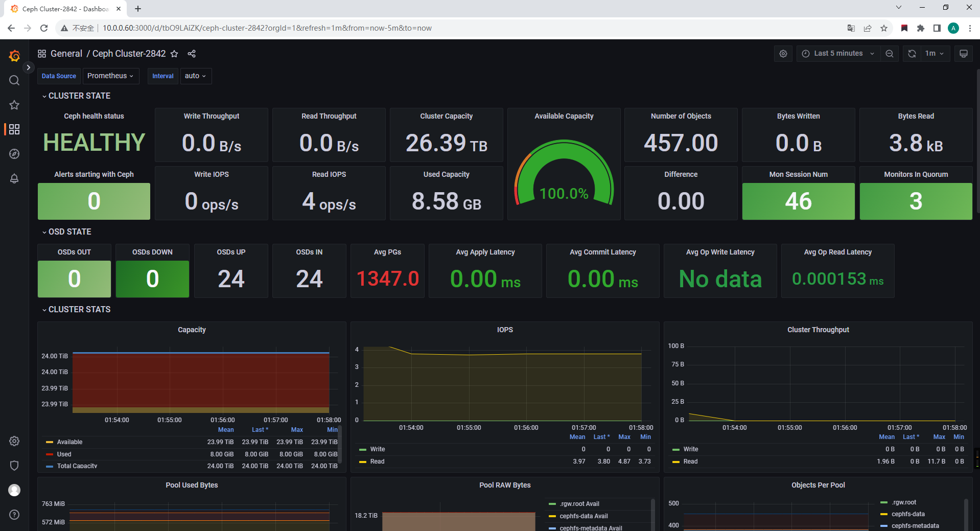Reload the page with browser reload button
This screenshot has height=531, width=980.
pos(44,28)
